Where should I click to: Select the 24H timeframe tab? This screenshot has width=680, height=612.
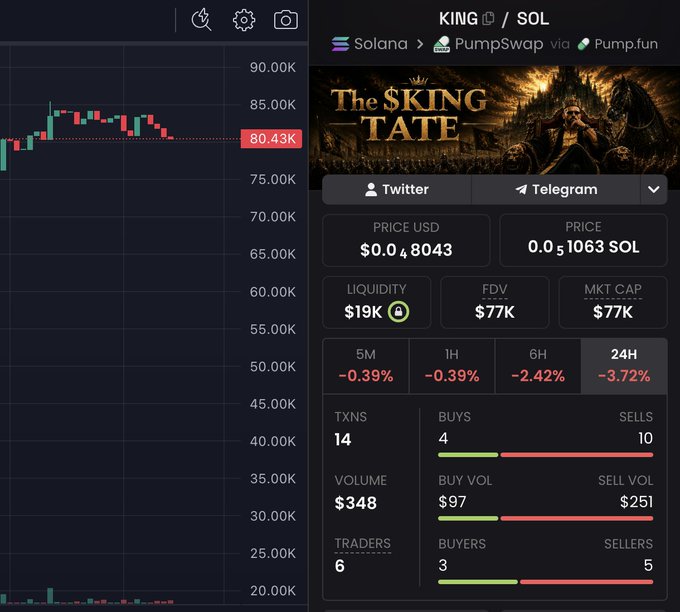coord(624,366)
